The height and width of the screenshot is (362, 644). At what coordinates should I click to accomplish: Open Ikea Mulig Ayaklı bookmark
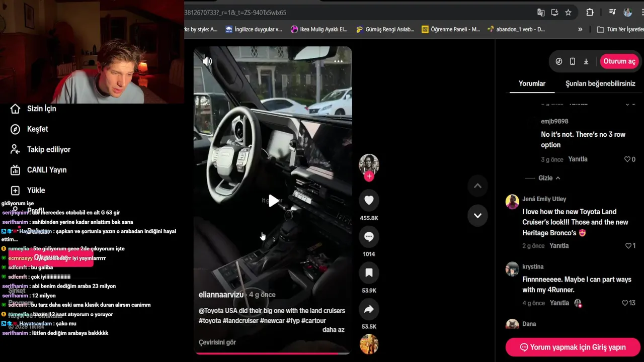319,30
